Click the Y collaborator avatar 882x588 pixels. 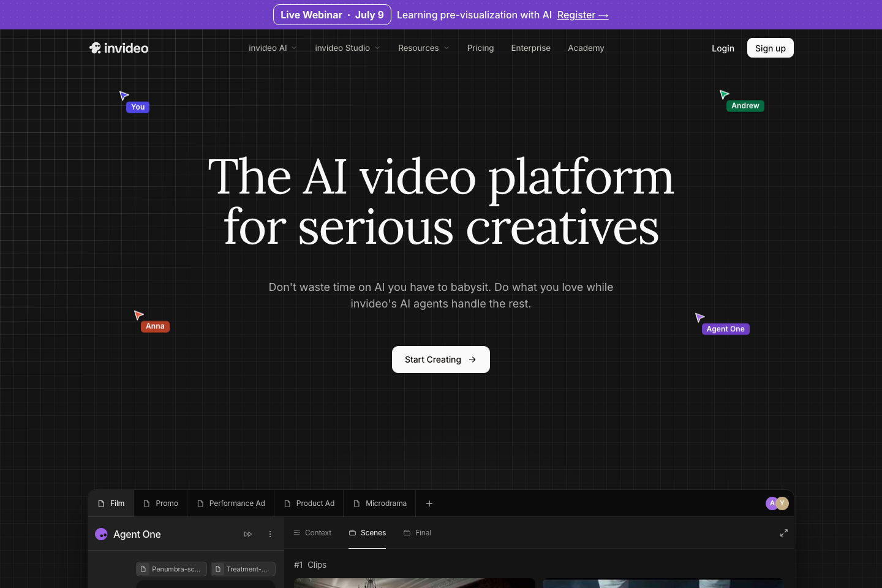783,503
